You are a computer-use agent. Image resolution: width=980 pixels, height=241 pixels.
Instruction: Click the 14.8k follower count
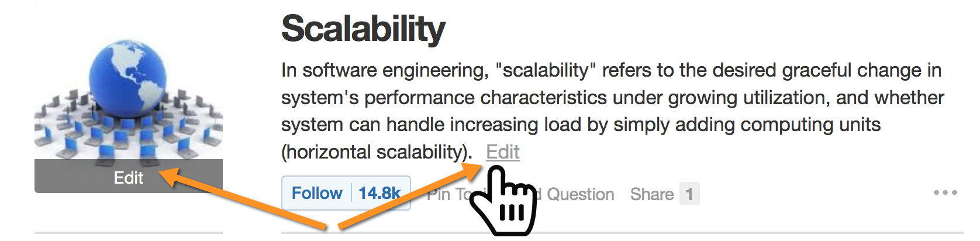click(379, 193)
